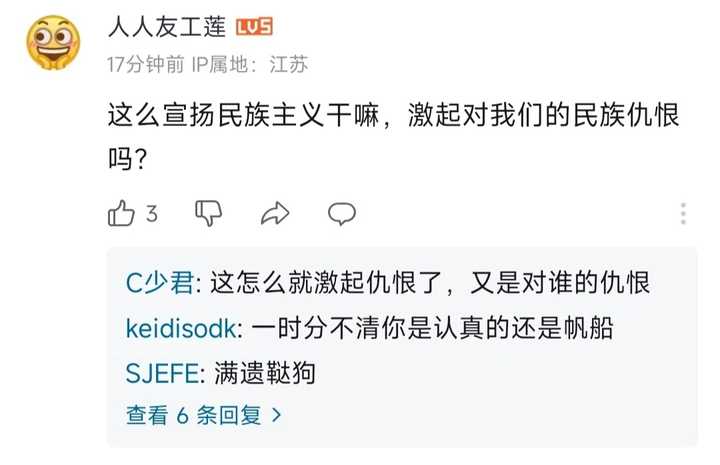The height and width of the screenshot is (465, 720).
Task: Click the like count number 3
Action: [x=151, y=213]
